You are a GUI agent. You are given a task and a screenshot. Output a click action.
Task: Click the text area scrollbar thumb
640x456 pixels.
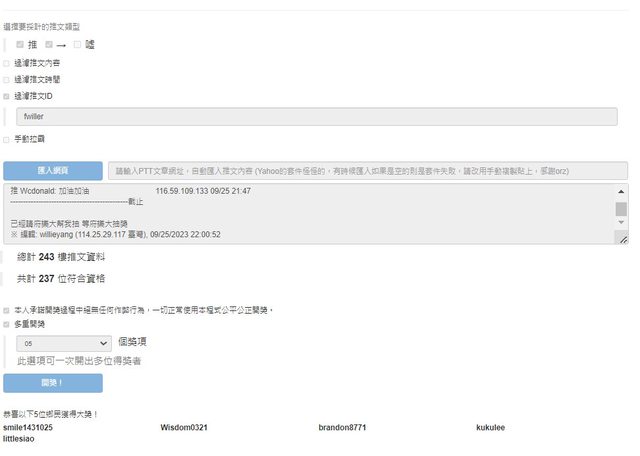(621, 209)
